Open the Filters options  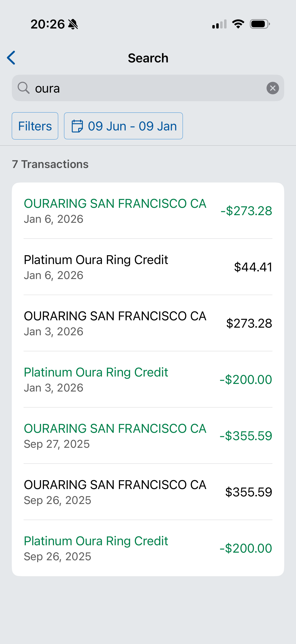[x=35, y=126]
